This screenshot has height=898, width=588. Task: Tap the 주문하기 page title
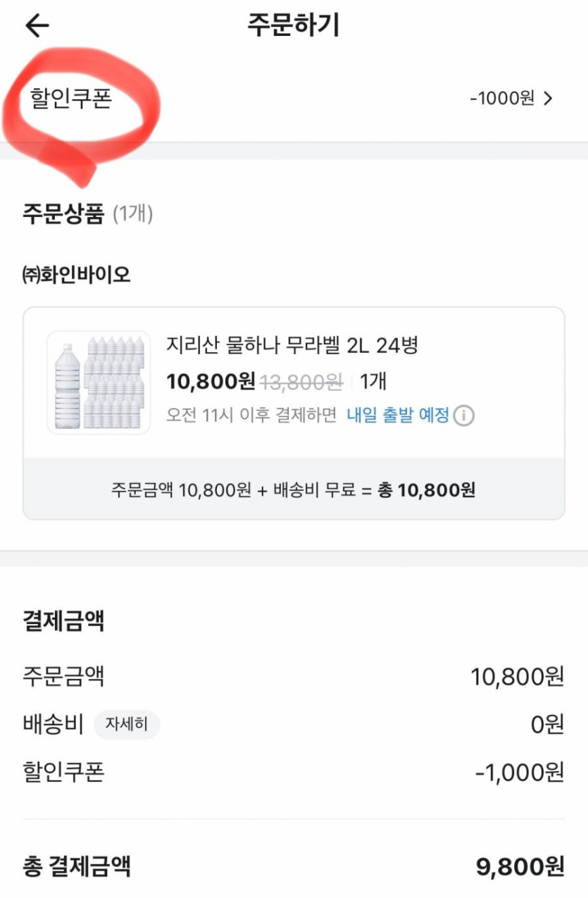click(293, 25)
